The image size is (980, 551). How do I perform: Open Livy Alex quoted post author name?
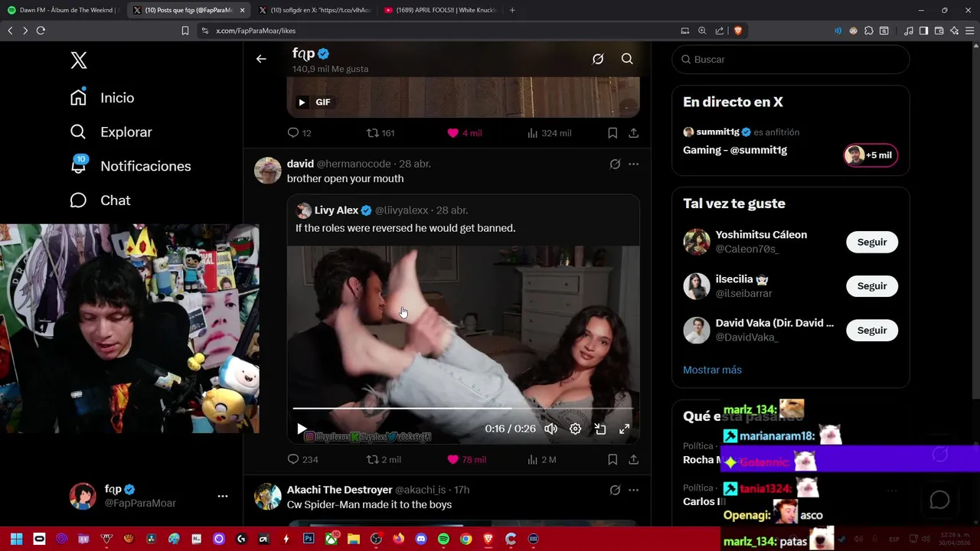(336, 210)
